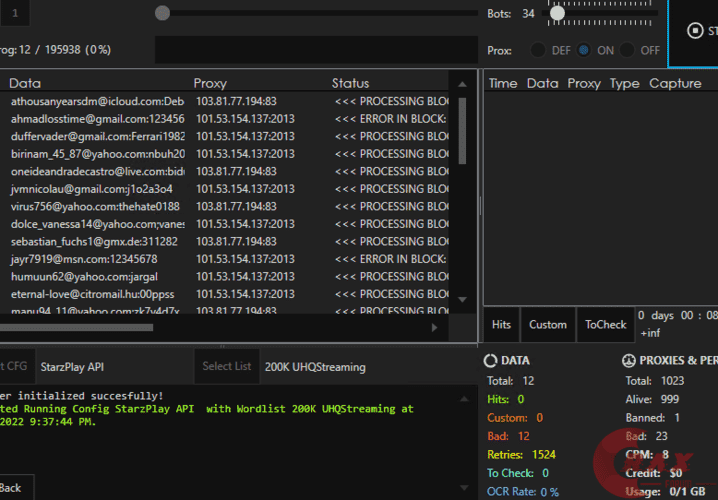Sort the left list by the Proxy column

(210, 83)
